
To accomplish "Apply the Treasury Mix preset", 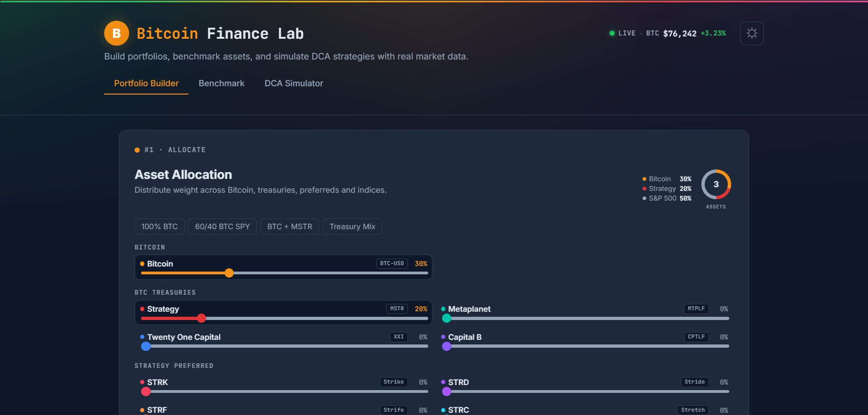I will coord(352,226).
